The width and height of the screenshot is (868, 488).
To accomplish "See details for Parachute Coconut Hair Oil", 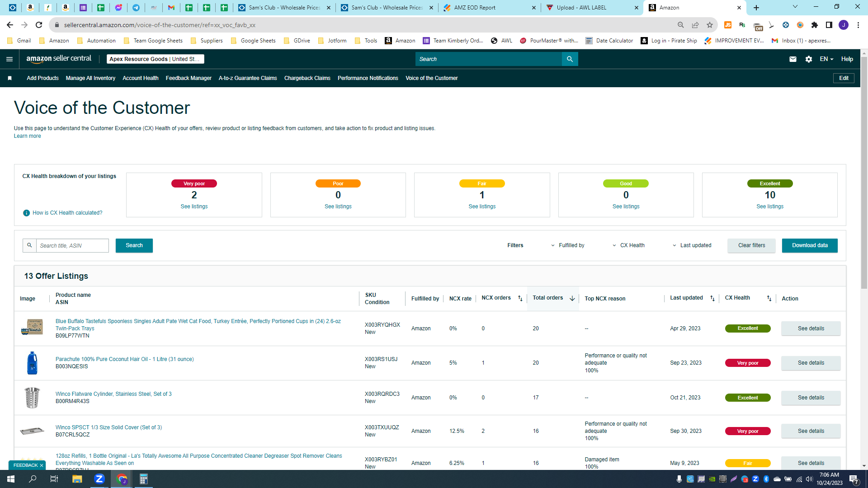I will (811, 363).
